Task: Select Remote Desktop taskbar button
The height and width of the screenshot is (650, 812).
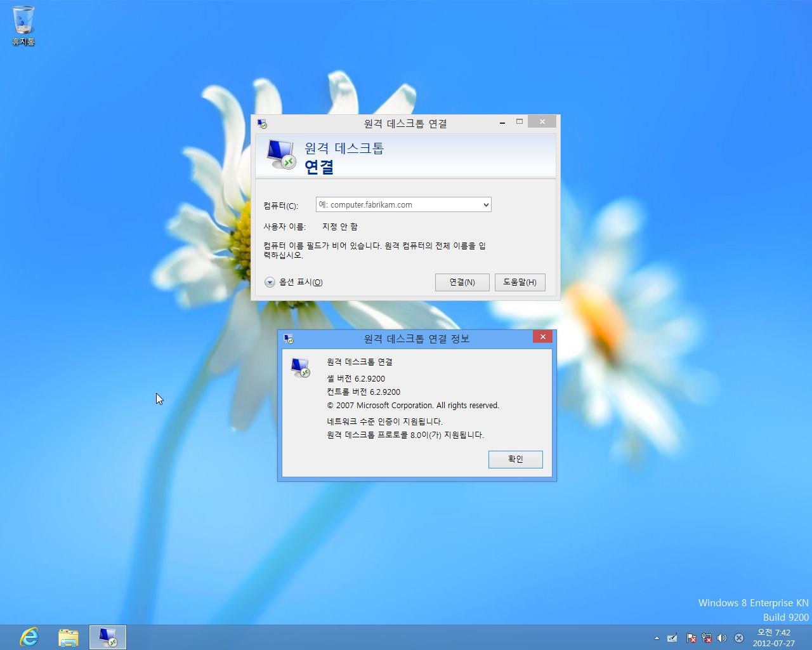Action: (x=108, y=637)
